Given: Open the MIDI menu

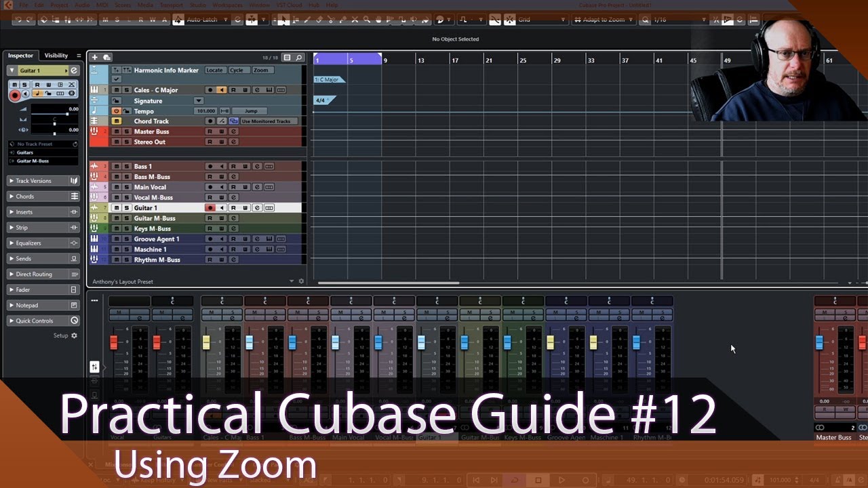Looking at the screenshot, I should 102,5.
